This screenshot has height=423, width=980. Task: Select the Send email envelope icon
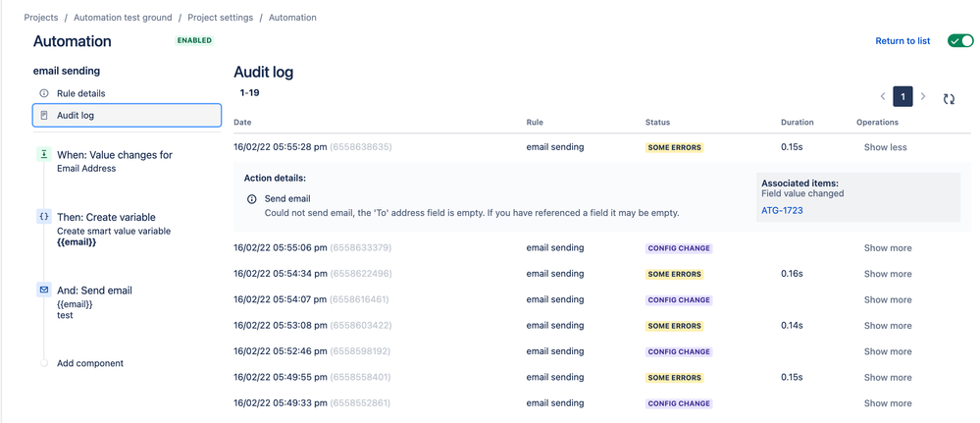point(44,291)
